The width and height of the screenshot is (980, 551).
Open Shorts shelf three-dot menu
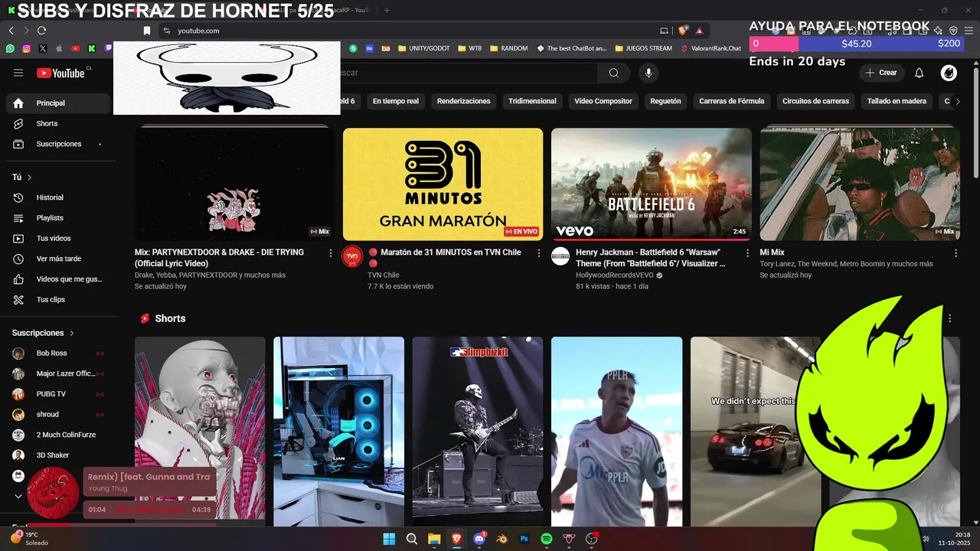click(950, 318)
